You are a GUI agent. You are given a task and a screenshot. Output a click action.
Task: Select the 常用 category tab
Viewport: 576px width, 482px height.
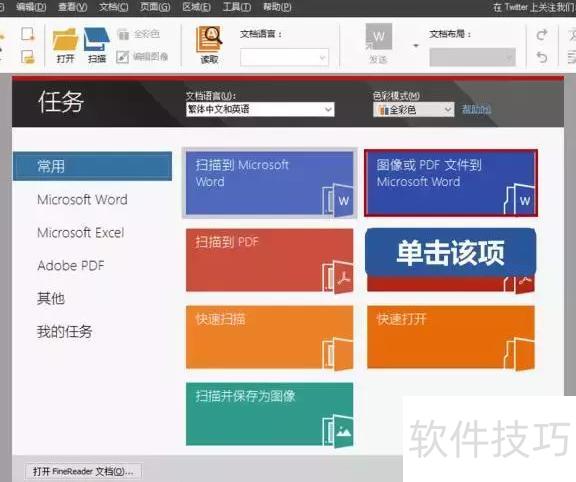[x=92, y=166]
